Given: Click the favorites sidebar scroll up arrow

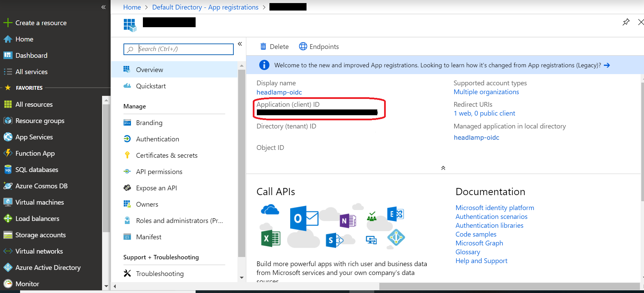Looking at the screenshot, I should 106,100.
